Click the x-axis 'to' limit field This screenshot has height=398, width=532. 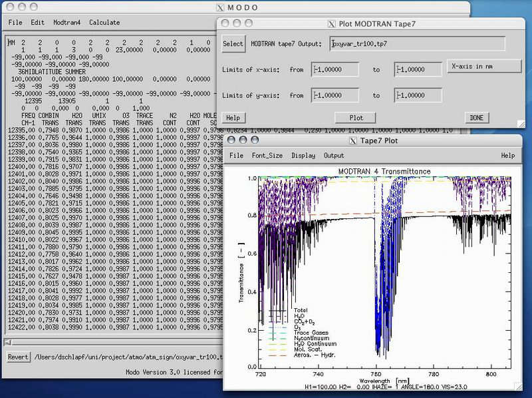point(418,69)
